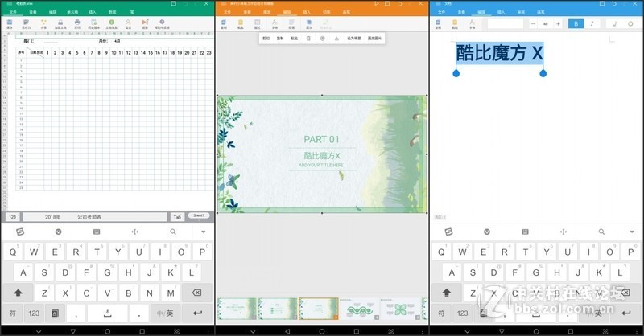Viewport: 644px width, 336px height.
Task: Choose Set as Background in the floating image menu
Action: [x=354, y=38]
